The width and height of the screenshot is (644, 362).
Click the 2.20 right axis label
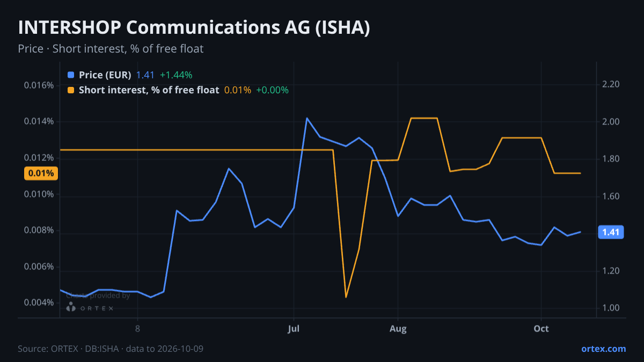click(x=611, y=85)
